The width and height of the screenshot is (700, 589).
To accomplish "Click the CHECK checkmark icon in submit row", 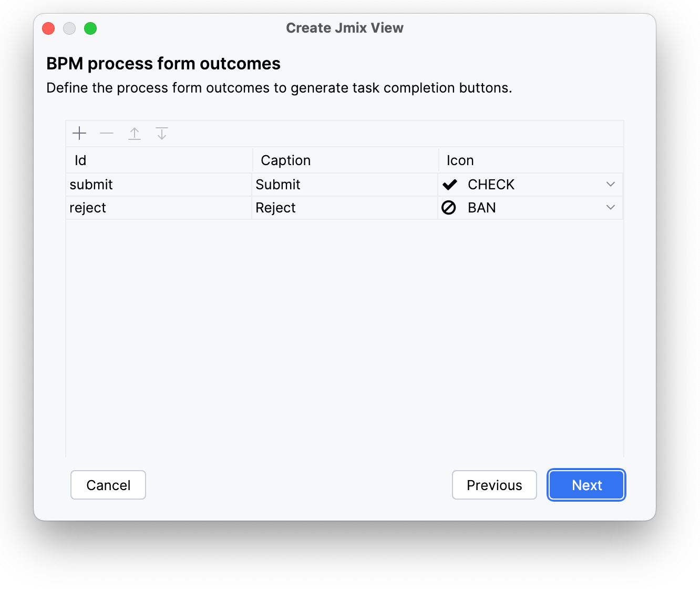I will pyautogui.click(x=450, y=185).
